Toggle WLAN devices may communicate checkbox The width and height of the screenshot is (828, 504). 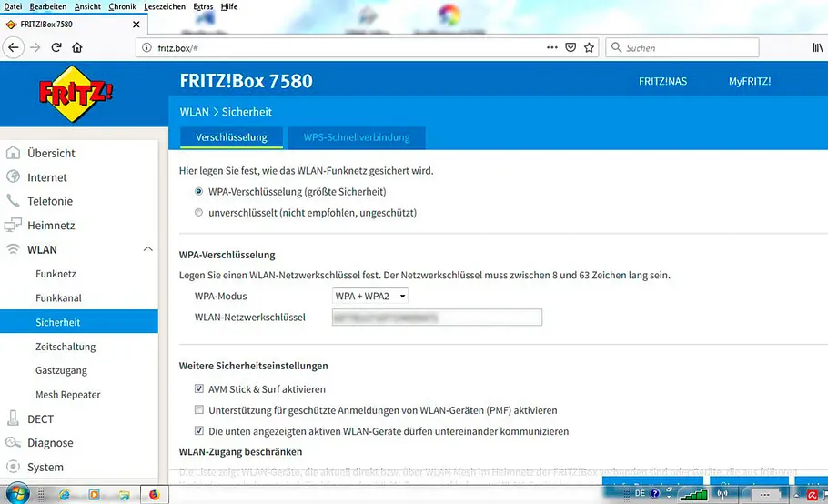coord(199,431)
